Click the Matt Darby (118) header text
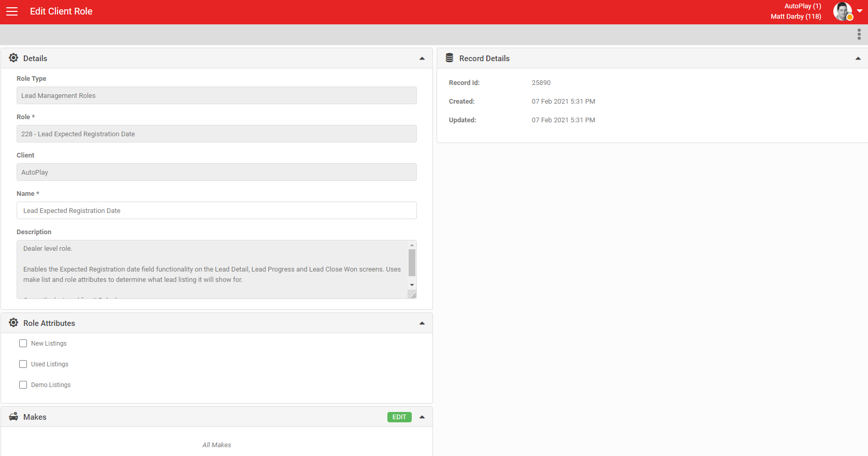This screenshot has height=456, width=868. 796,17
